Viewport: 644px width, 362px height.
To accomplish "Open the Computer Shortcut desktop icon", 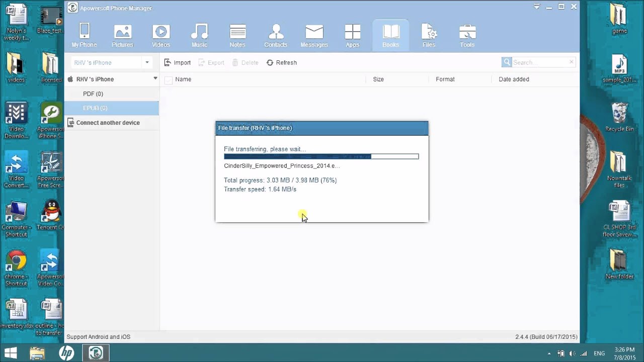I will click(16, 219).
